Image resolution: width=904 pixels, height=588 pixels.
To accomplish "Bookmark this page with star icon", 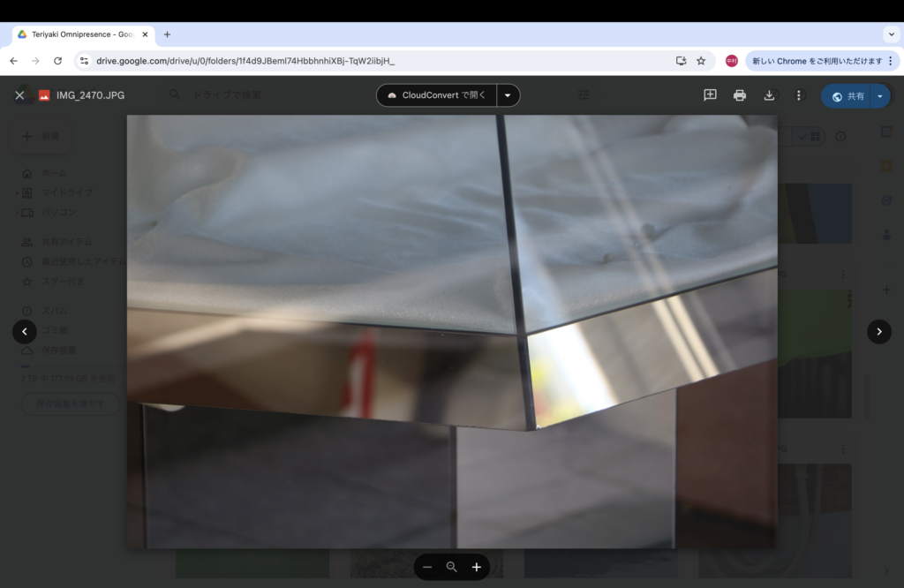I will pyautogui.click(x=701, y=61).
